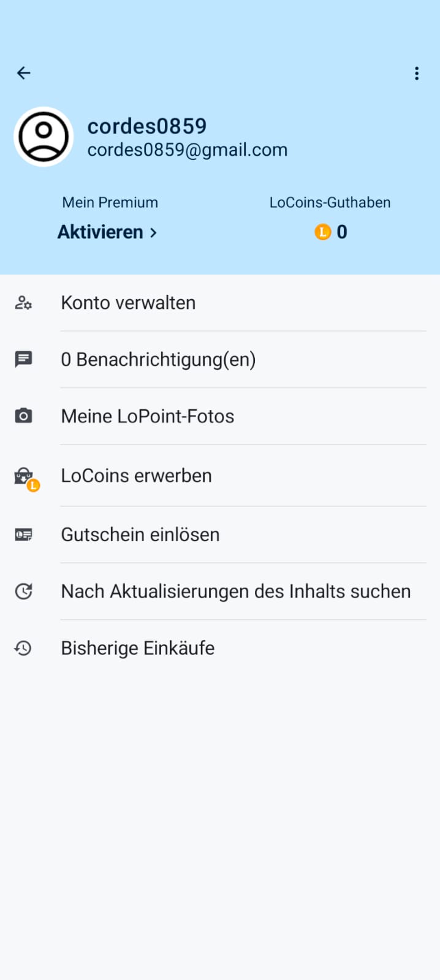Click the Konto verwalten person-gear icon
The width and height of the screenshot is (440, 980).
coord(24,303)
